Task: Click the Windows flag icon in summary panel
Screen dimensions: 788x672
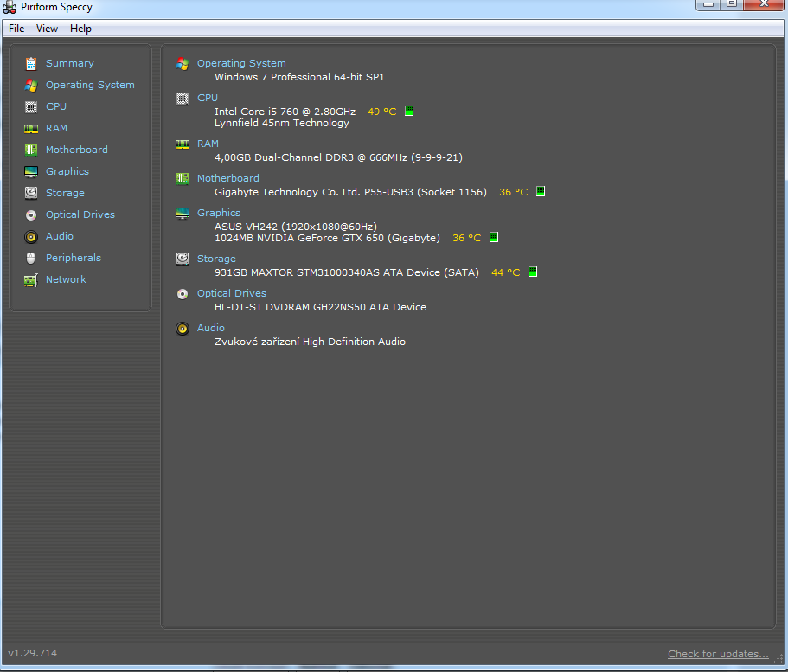Action: pyautogui.click(x=183, y=64)
